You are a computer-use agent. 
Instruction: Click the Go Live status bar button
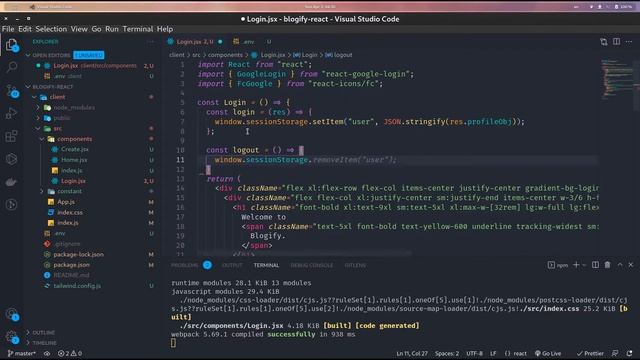548,353
